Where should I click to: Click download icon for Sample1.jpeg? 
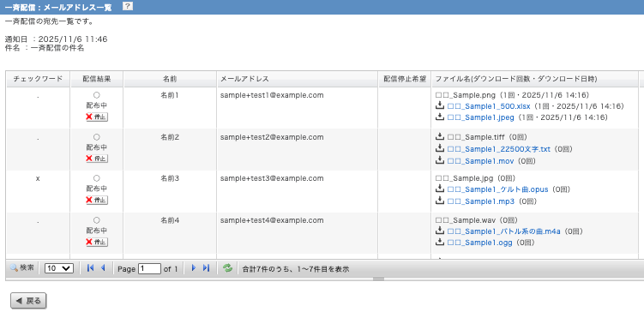440,117
